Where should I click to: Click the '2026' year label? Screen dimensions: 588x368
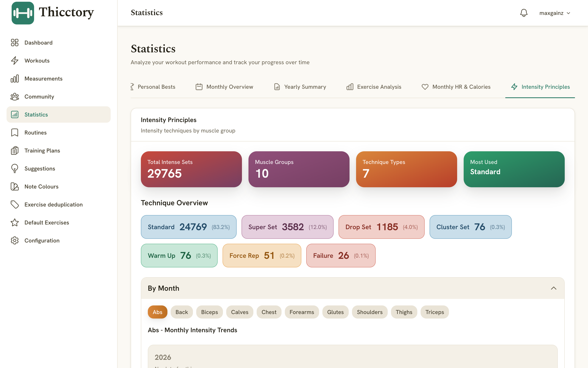coord(163,357)
